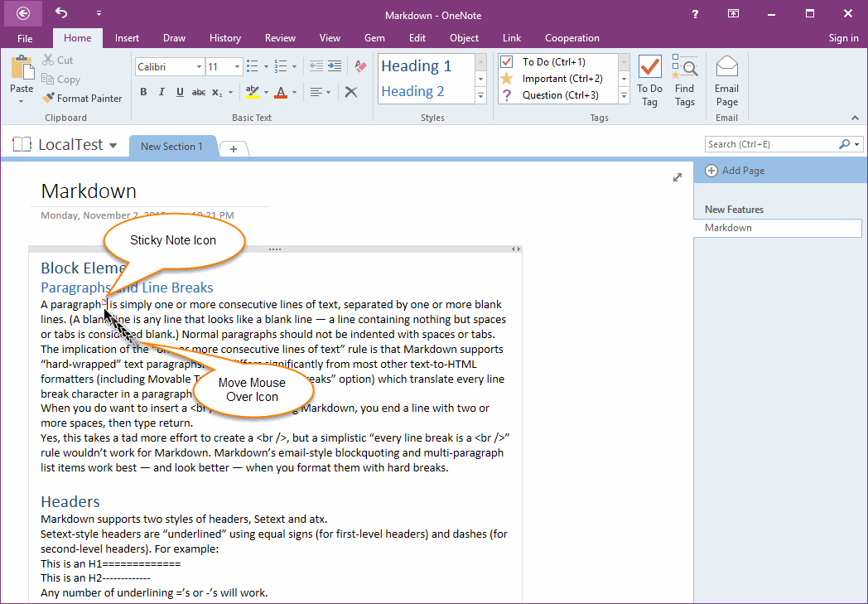This screenshot has height=604, width=868.
Task: Select the Markdown page in list
Action: point(778,228)
